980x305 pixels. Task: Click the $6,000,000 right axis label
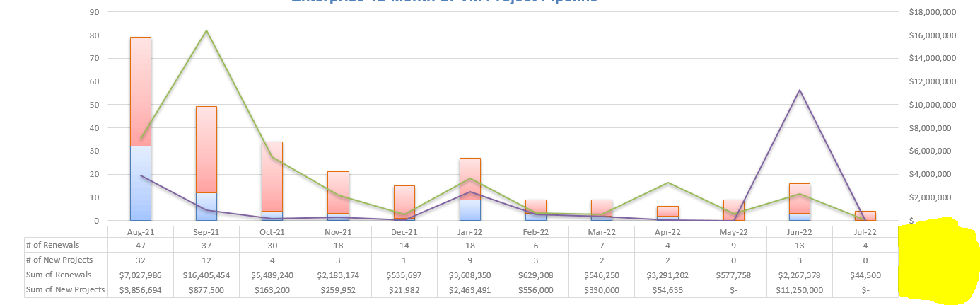click(x=934, y=151)
